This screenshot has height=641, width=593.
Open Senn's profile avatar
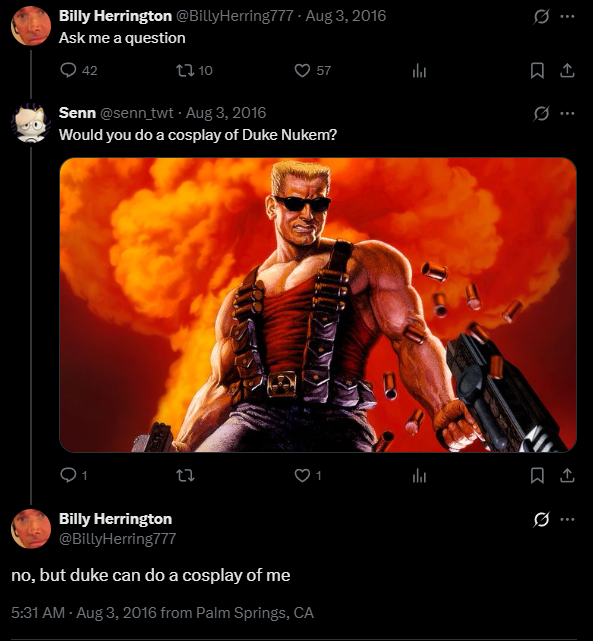coord(31,123)
